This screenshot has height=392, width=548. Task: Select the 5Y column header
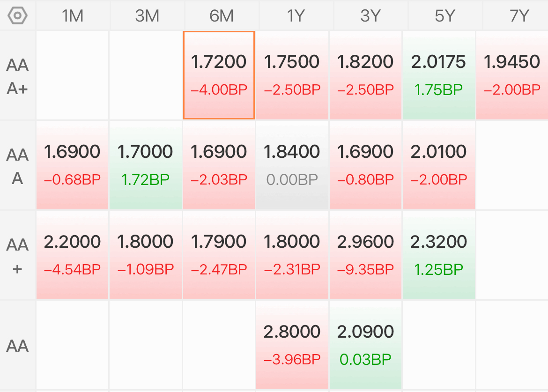(x=445, y=16)
